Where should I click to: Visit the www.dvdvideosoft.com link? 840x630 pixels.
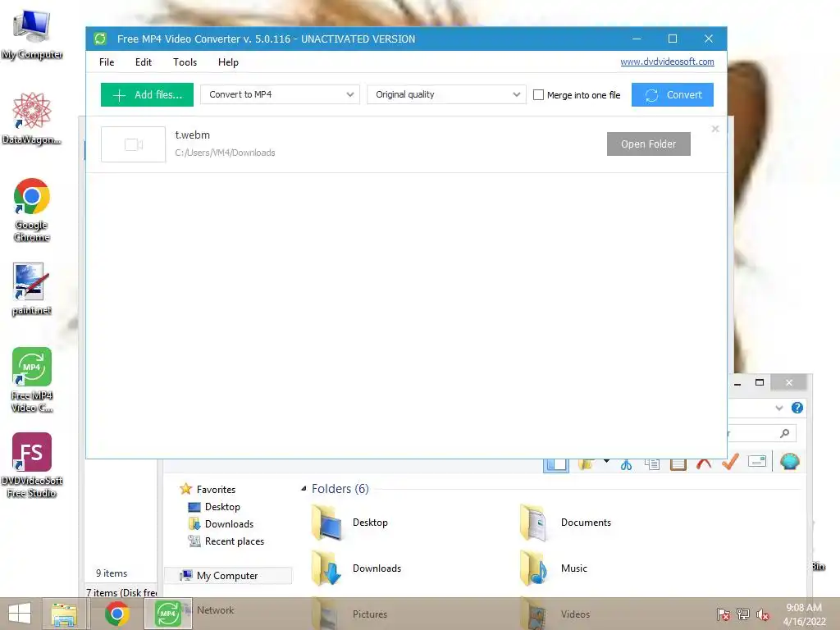[667, 62]
